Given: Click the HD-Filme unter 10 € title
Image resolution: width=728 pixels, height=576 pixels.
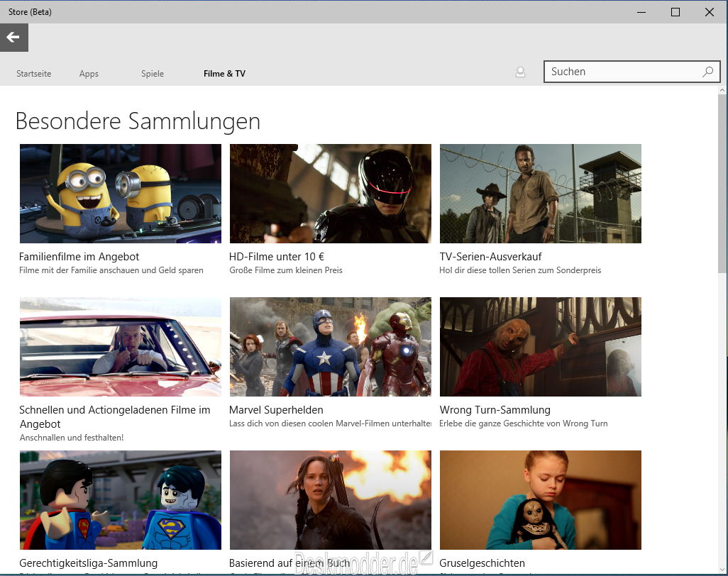Looking at the screenshot, I should 276,257.
